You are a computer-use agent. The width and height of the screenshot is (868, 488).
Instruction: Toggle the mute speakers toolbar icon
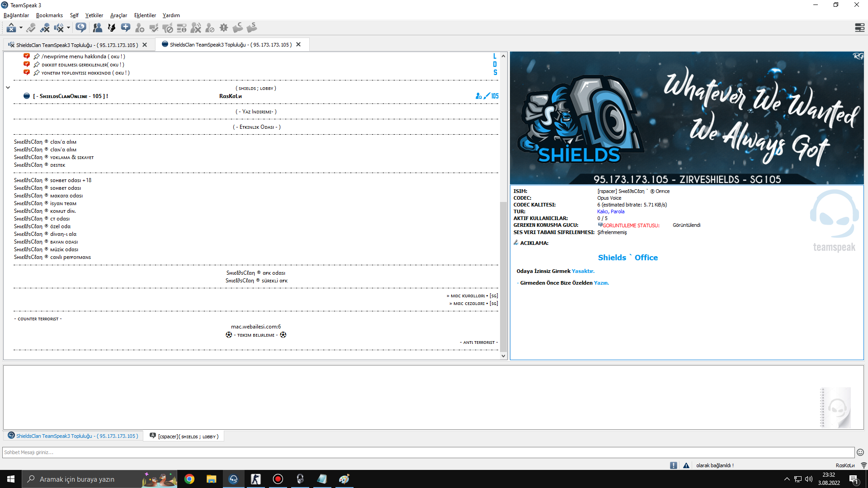click(59, 28)
